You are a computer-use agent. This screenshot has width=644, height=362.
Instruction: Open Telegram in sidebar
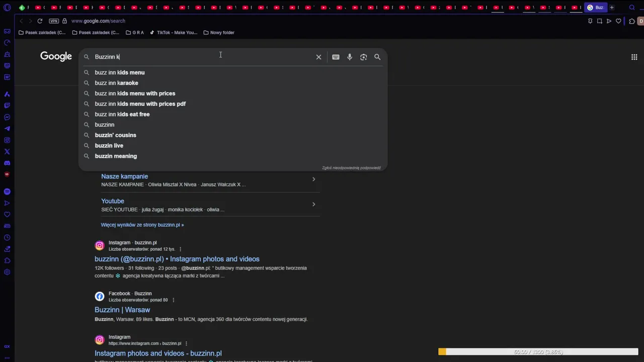[7, 129]
